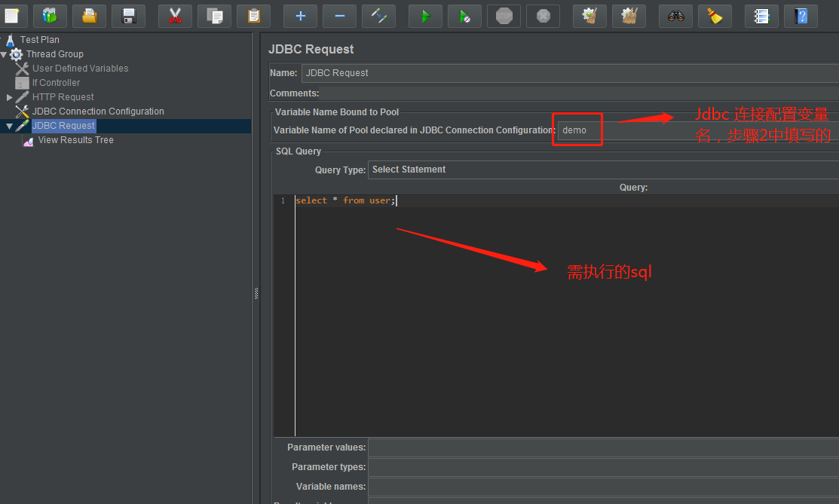The width and height of the screenshot is (839, 504).
Task: Cut the selected element using scissors icon
Action: pos(175,15)
